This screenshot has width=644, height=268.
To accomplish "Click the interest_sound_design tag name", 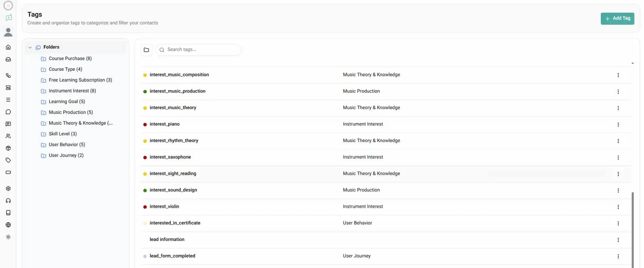I will (x=173, y=190).
